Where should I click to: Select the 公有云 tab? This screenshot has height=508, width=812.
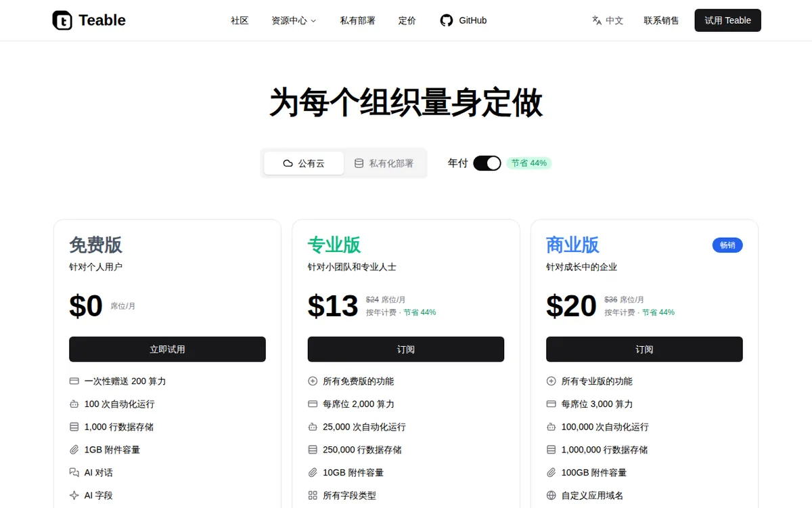click(x=304, y=163)
